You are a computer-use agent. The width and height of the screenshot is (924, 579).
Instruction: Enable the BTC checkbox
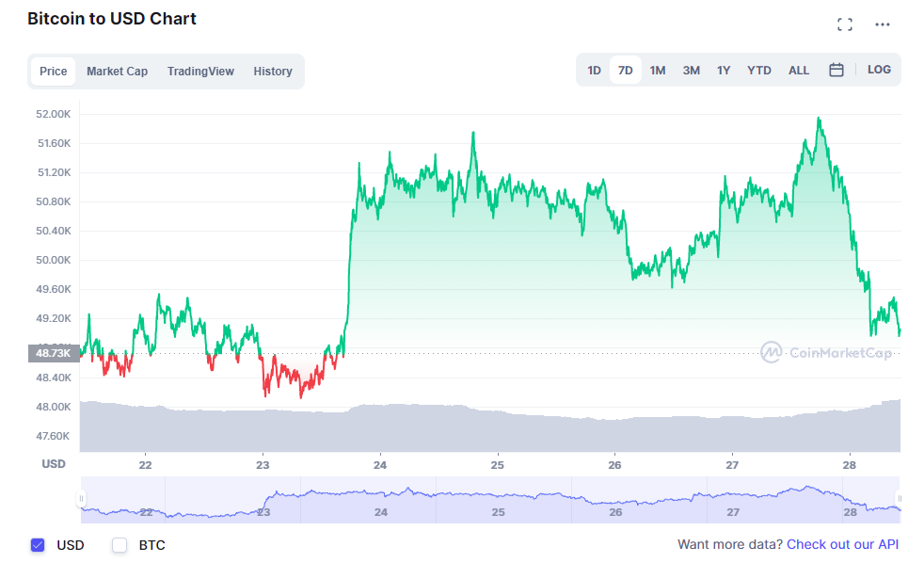coord(119,545)
